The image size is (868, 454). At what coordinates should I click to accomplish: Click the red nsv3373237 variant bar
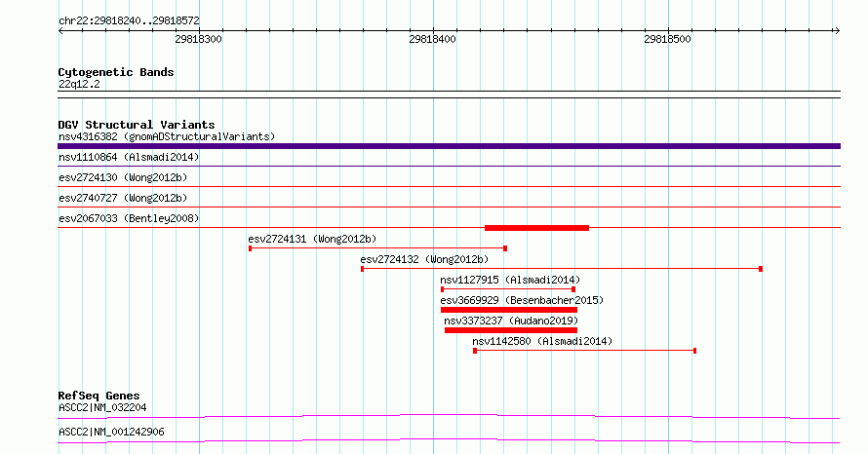tap(511, 330)
